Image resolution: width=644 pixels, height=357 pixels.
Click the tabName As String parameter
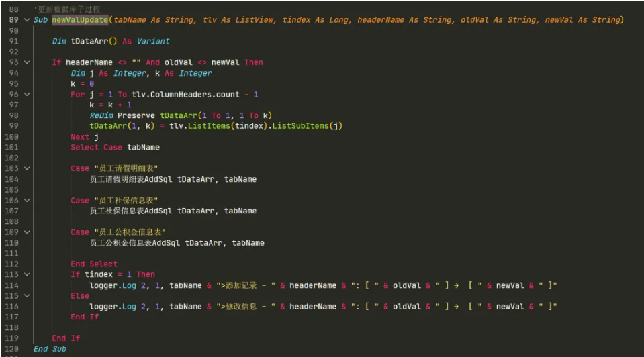(154, 19)
